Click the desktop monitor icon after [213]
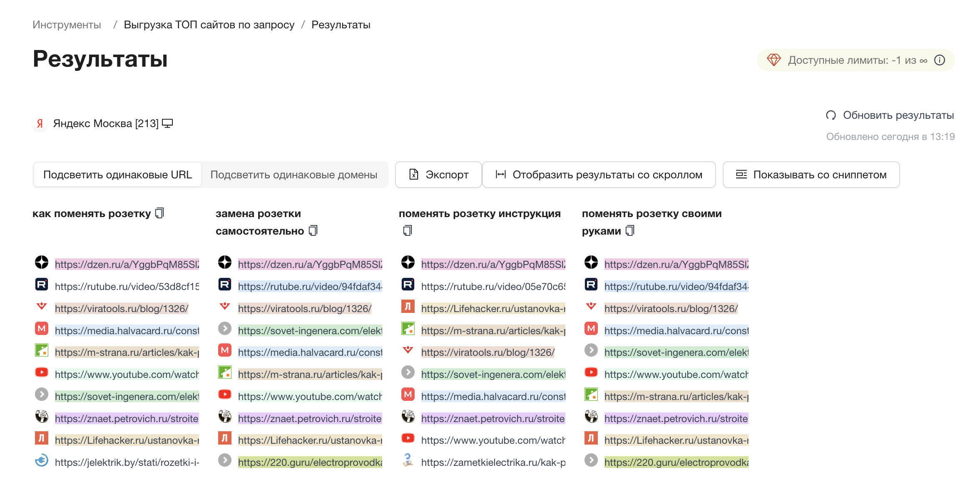980x495 pixels. (x=167, y=123)
